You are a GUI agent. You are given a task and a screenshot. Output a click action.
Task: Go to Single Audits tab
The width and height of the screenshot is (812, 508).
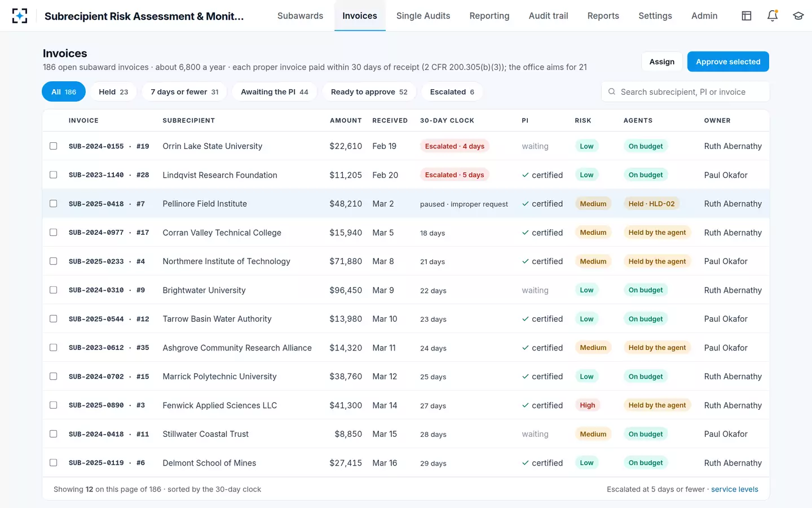pyautogui.click(x=423, y=16)
